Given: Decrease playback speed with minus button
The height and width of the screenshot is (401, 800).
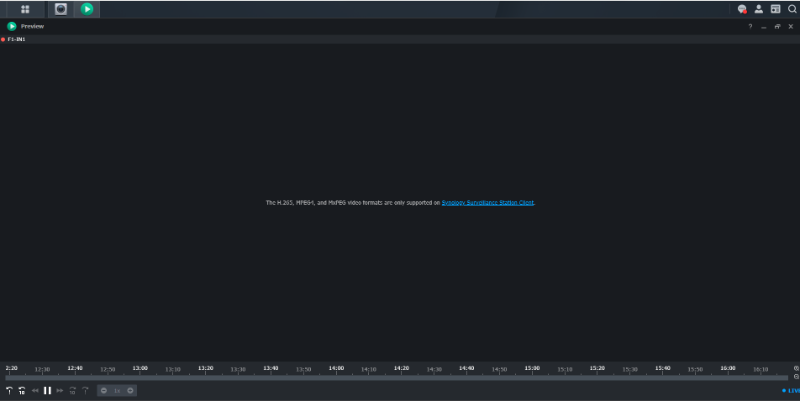Looking at the screenshot, I should 104,390.
